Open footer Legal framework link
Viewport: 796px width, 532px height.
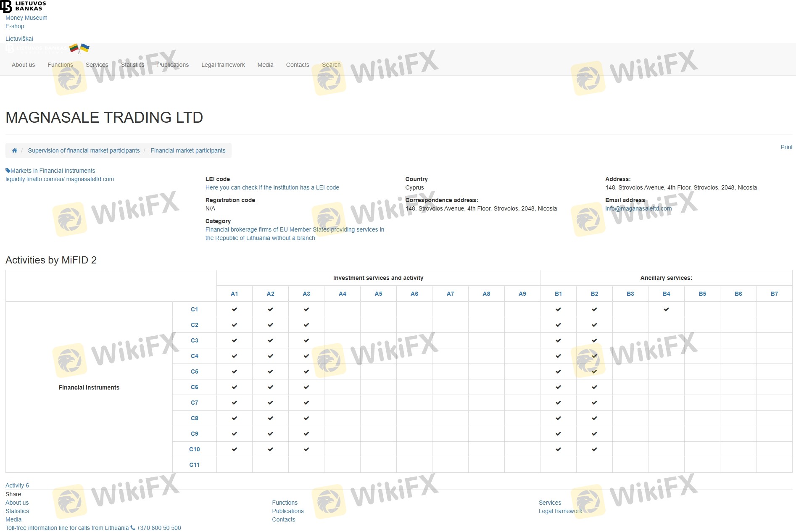point(561,511)
